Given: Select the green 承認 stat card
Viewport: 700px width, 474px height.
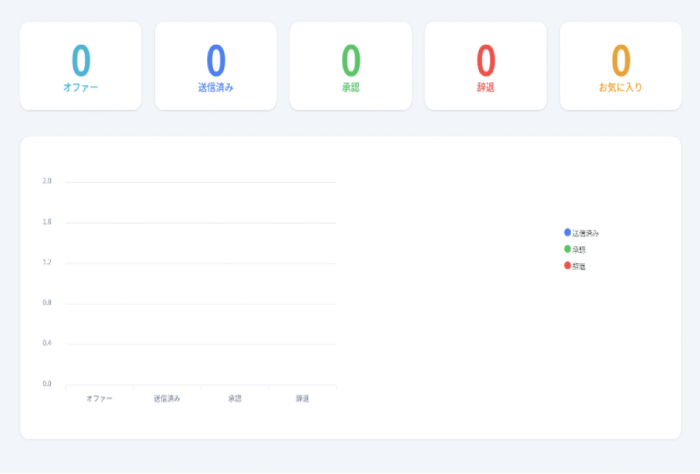Looking at the screenshot, I should (x=350, y=66).
